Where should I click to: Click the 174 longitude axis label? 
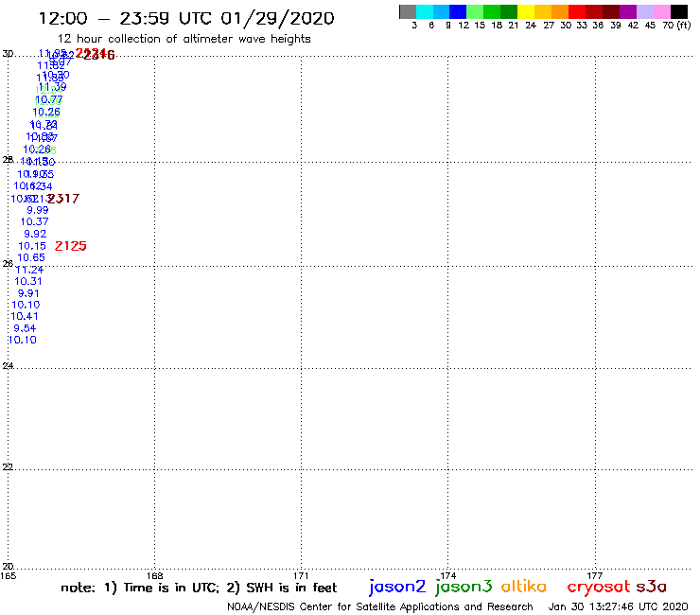tap(448, 575)
